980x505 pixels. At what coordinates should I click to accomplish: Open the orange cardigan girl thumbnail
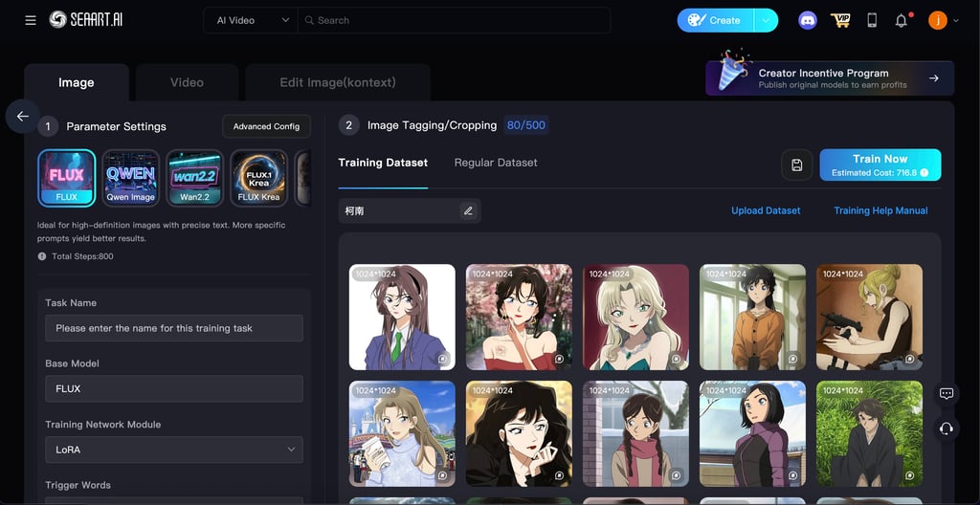point(752,317)
